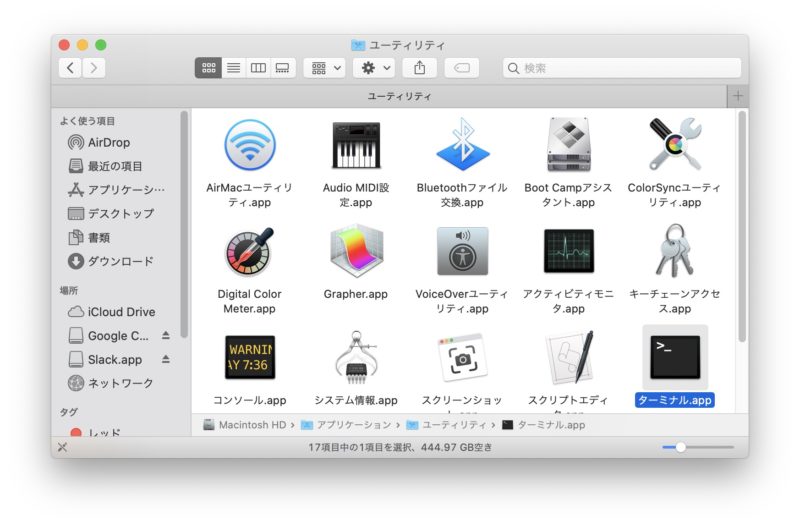Eject the Google C... volume
The image size is (800, 526).
(x=165, y=335)
